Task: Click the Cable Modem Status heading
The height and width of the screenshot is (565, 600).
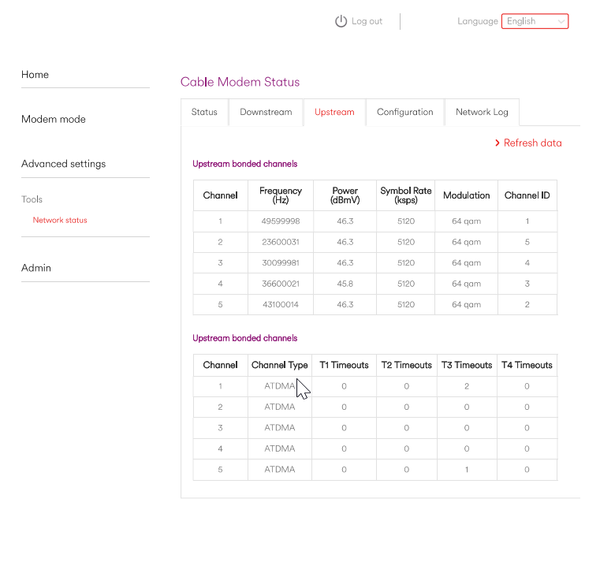Action: 240,82
